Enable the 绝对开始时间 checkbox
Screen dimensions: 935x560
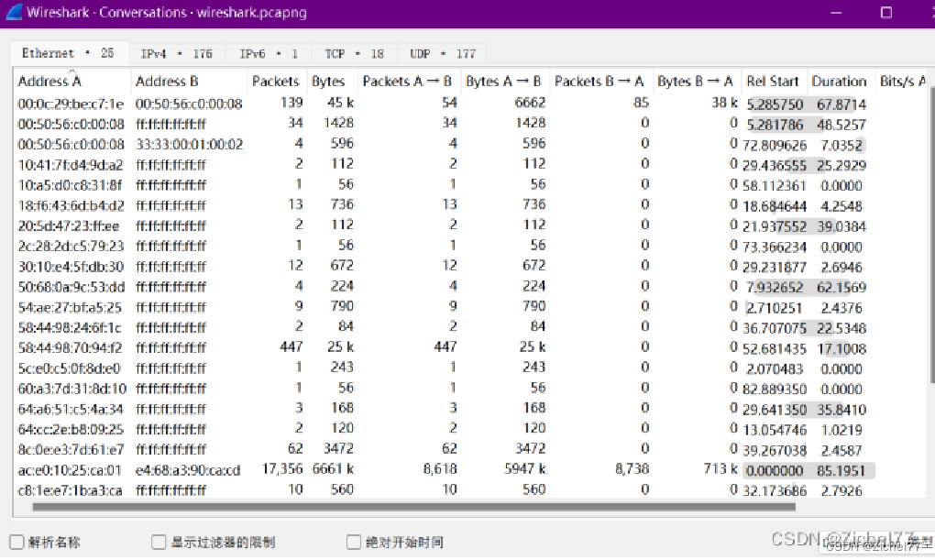tap(354, 542)
